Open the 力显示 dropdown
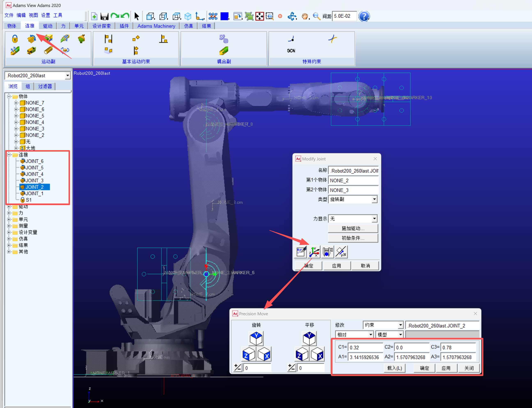Viewport: 532px width, 408px height. click(374, 219)
